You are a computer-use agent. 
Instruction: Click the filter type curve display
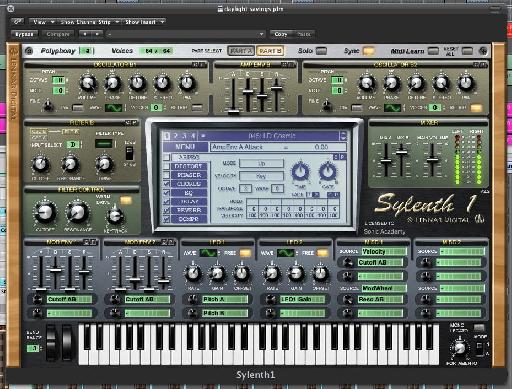[x=104, y=144]
